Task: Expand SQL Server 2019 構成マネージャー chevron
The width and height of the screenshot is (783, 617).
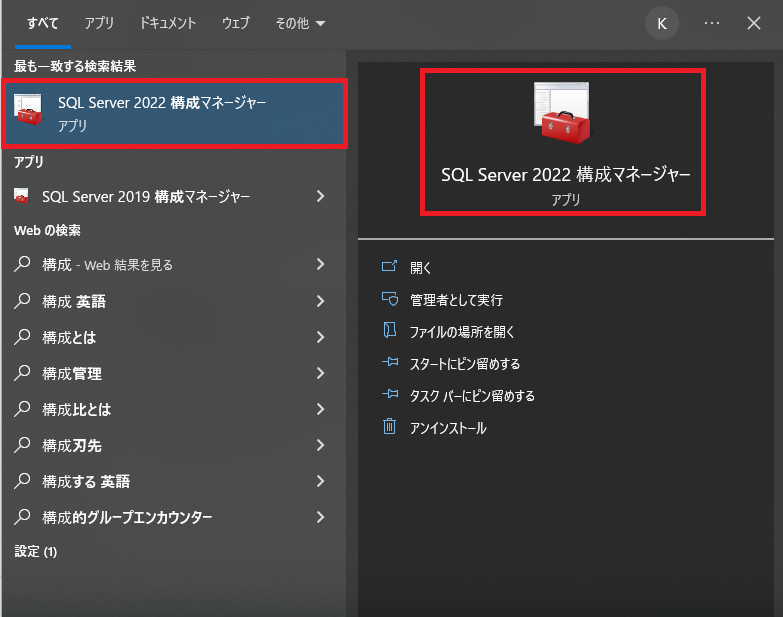Action: (x=321, y=196)
